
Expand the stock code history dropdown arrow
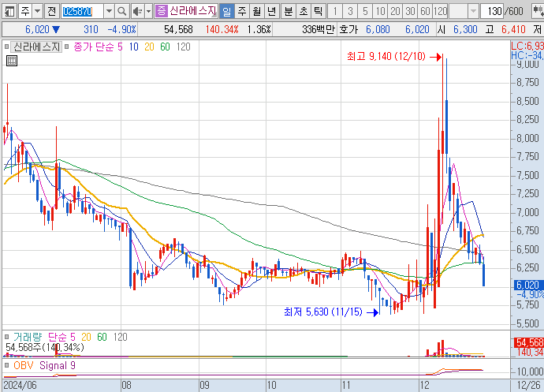pyautogui.click(x=109, y=12)
